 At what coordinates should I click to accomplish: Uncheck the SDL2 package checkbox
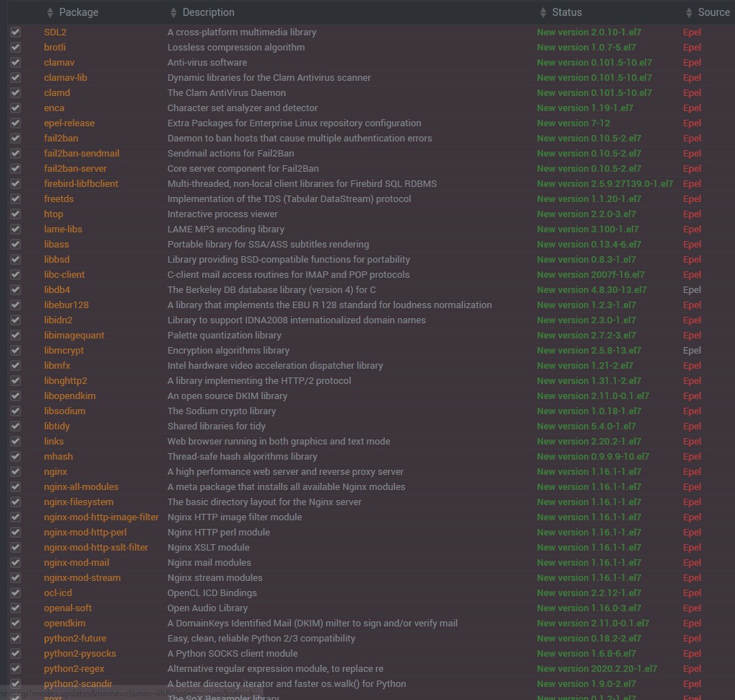[15, 32]
